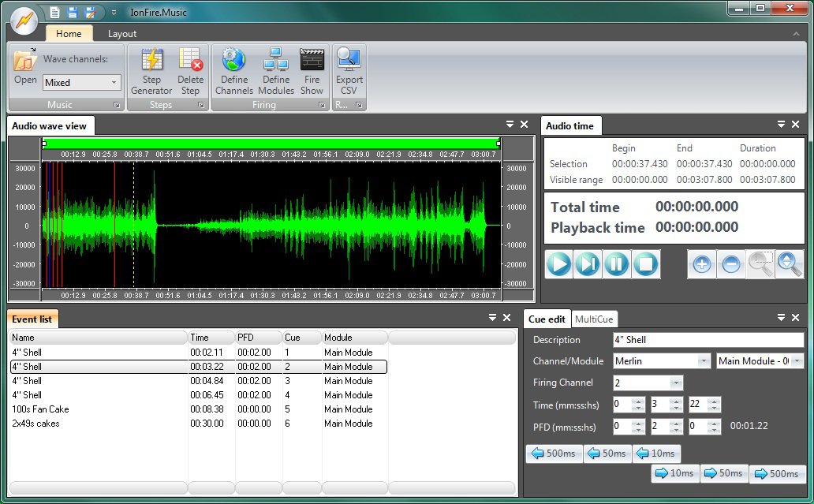814x504 pixels.
Task: Open Cue edit panel options arrow
Action: pos(782,318)
